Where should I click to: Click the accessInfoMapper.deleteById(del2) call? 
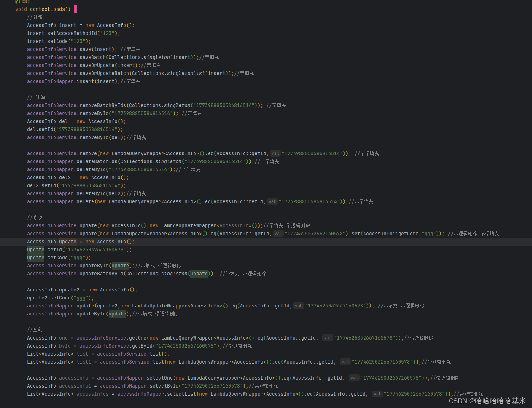pyautogui.click(x=77, y=193)
